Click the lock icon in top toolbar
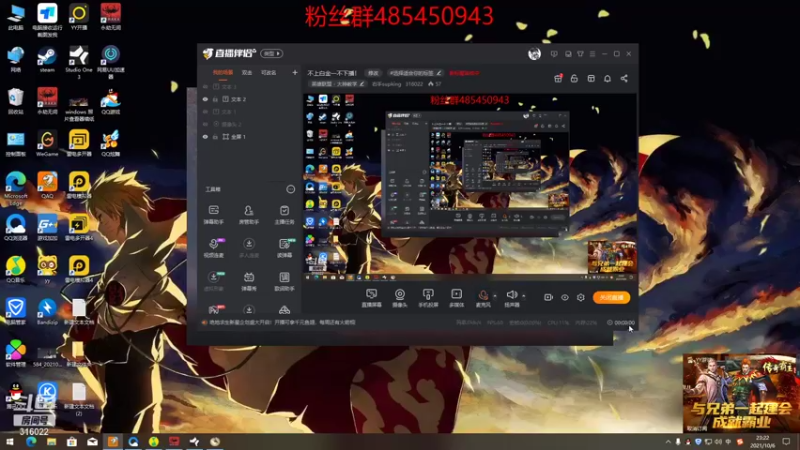The width and height of the screenshot is (800, 450). tap(574, 79)
